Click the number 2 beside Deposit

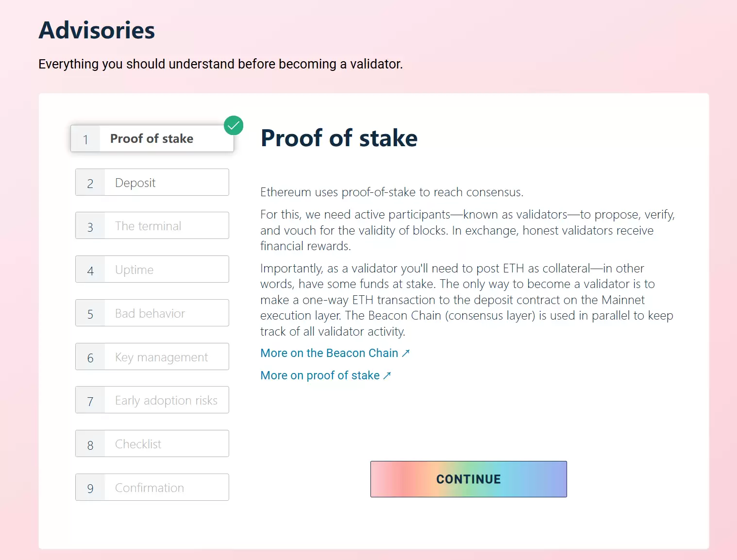tap(90, 184)
